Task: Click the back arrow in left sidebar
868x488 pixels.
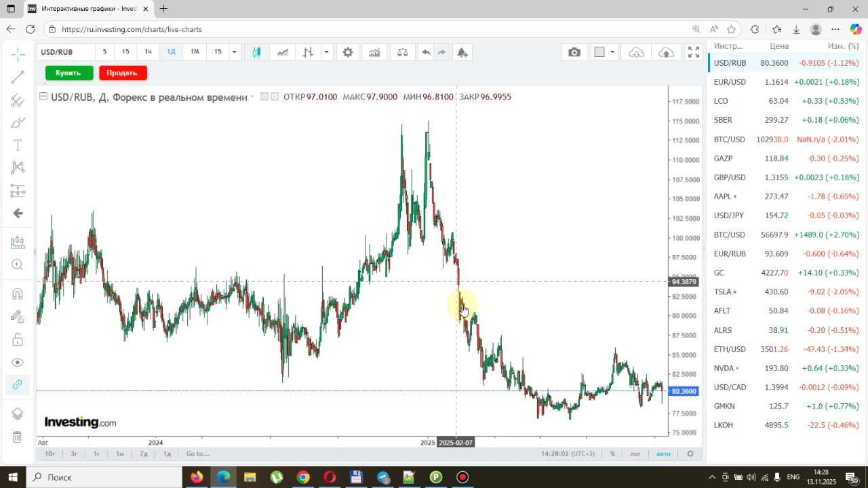Action: pos(18,213)
